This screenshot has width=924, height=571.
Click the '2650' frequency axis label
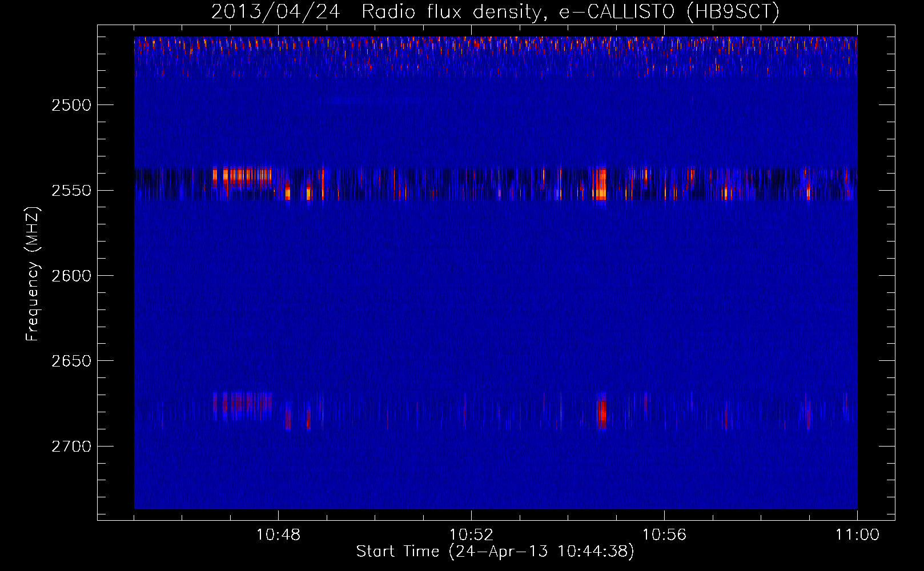coord(71,361)
